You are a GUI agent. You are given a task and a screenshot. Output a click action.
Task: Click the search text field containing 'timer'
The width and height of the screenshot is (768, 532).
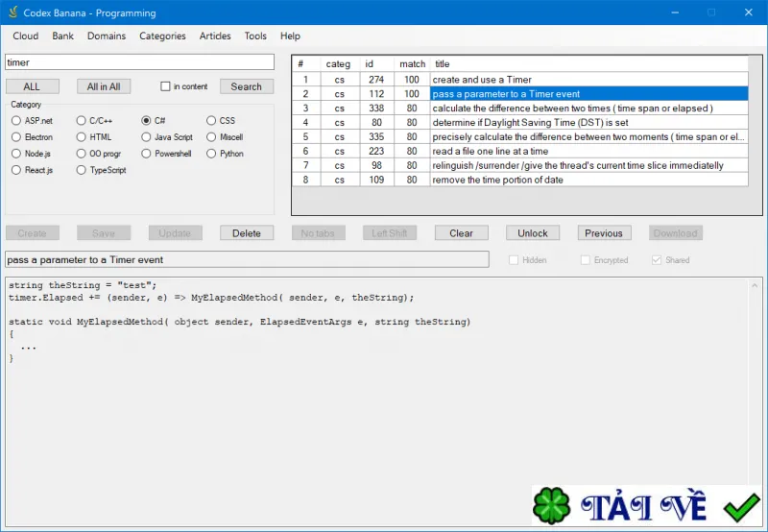click(139, 62)
